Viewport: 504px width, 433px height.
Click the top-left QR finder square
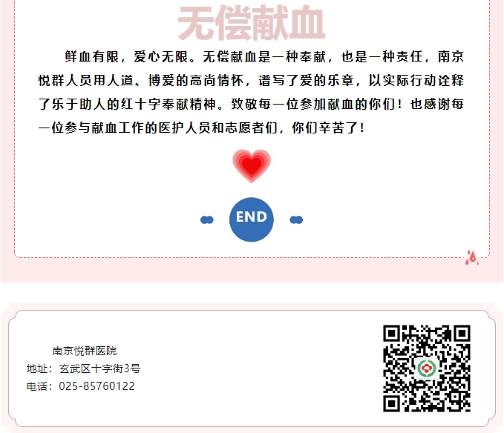click(391, 333)
